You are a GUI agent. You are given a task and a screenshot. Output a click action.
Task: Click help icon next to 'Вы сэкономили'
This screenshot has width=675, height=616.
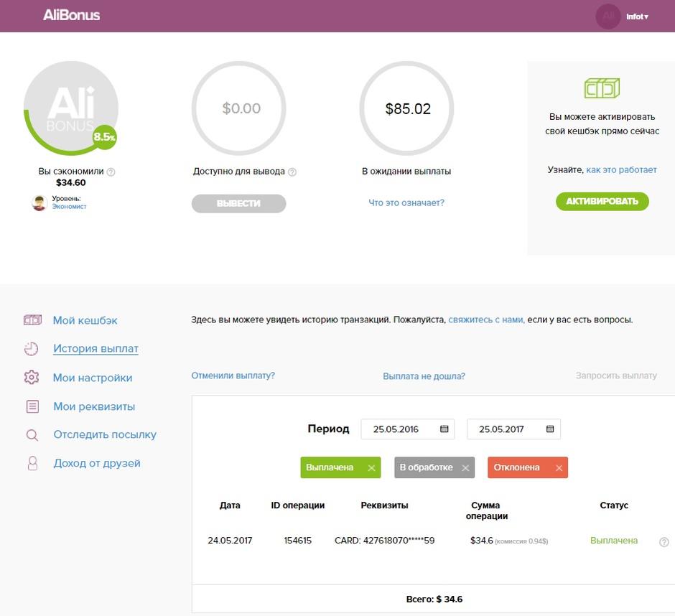point(111,172)
